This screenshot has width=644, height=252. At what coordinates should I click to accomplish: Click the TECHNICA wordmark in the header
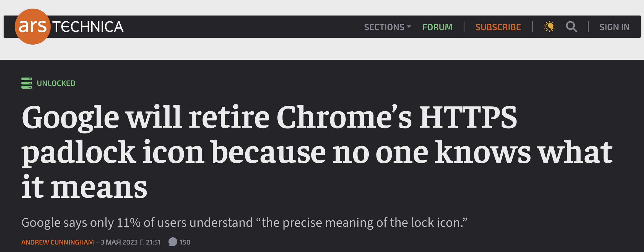[88, 27]
